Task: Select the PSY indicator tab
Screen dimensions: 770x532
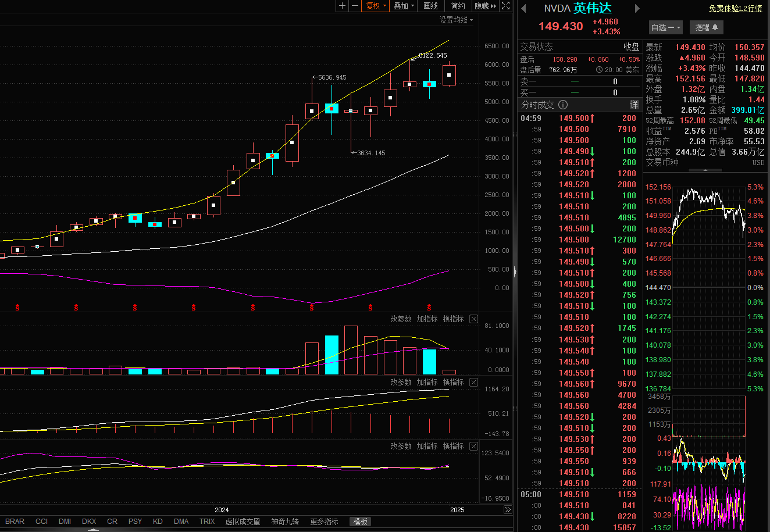Action: pyautogui.click(x=135, y=522)
